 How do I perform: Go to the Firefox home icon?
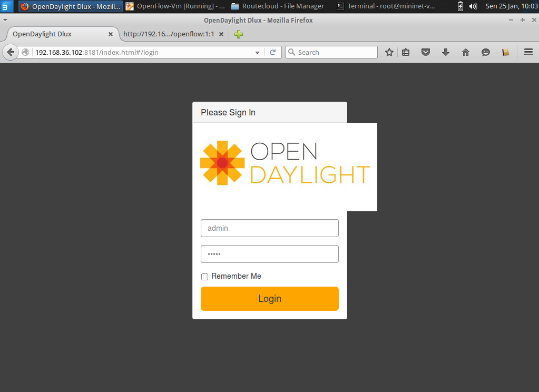465,52
